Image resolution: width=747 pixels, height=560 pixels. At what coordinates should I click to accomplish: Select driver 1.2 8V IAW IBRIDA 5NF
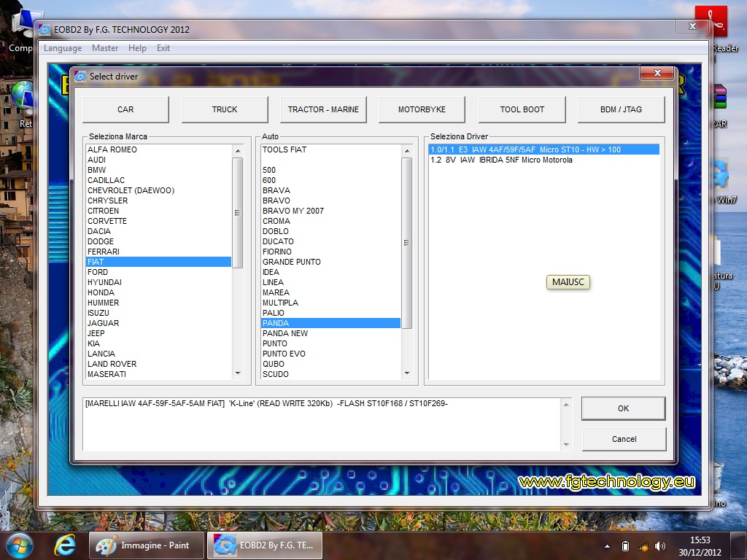[544, 160]
